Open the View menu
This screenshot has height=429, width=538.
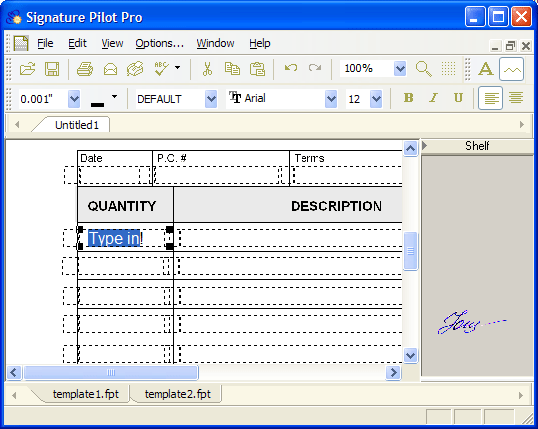112,43
